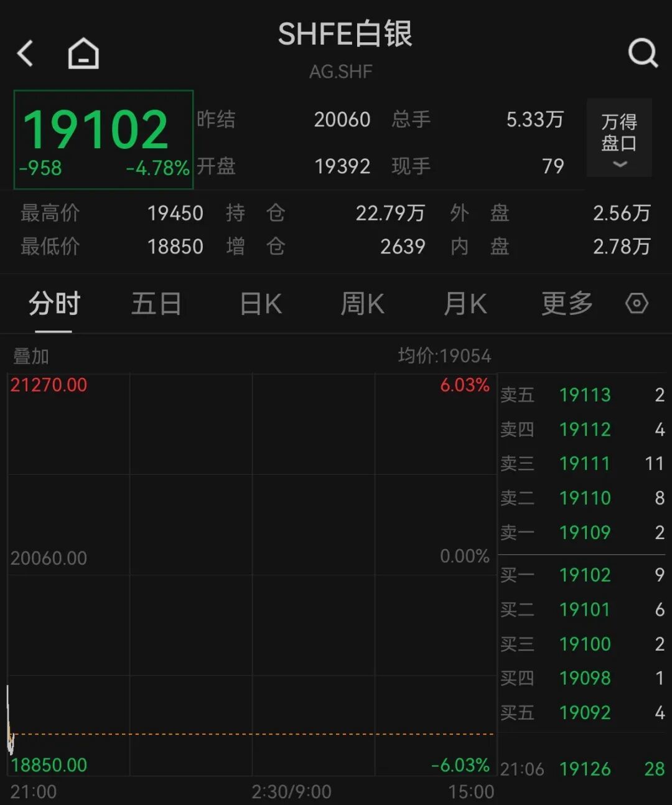This screenshot has width=672, height=805.
Task: Switch to the 周K tab
Action: pos(363,304)
